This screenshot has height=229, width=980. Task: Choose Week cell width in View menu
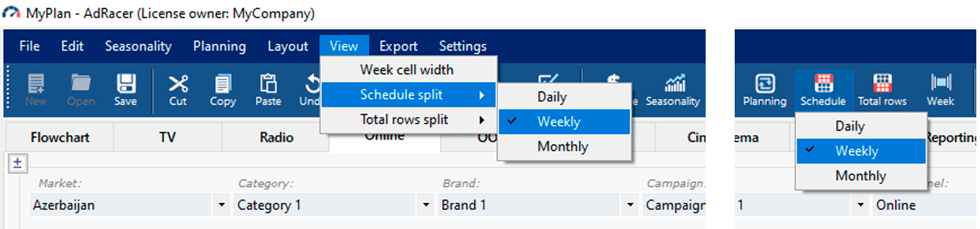tap(408, 70)
